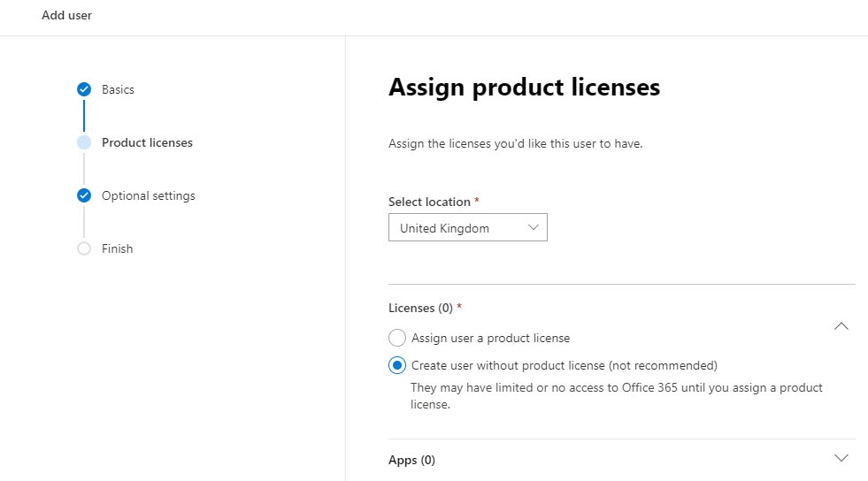Jump to the Finish step label
Viewport: 868px width, 481px height.
117,248
